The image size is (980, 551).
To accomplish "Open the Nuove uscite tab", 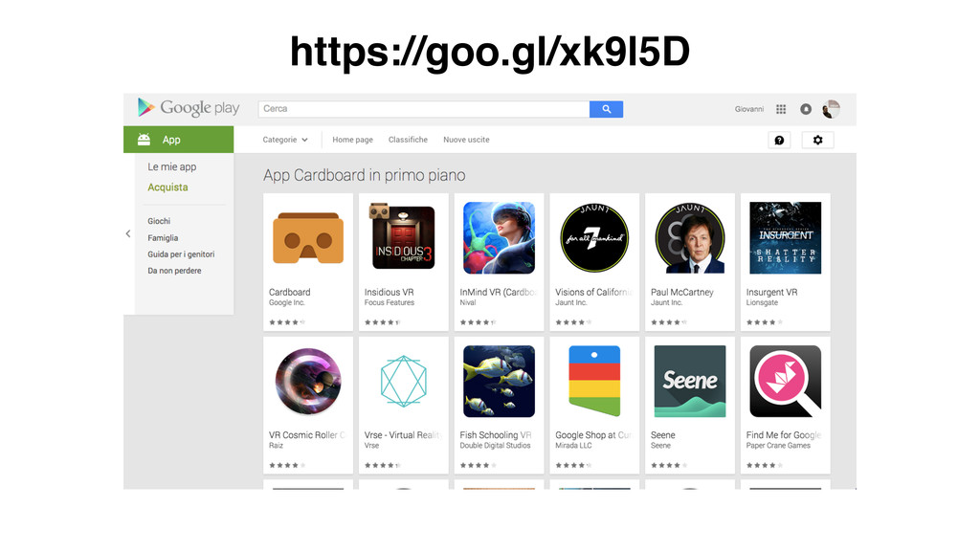I will pyautogui.click(x=466, y=140).
